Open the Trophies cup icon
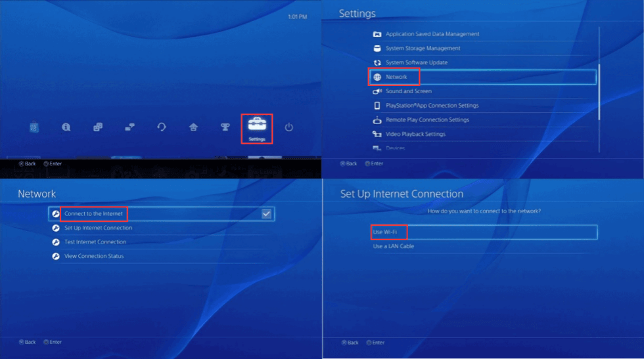The width and height of the screenshot is (644, 359). 225,127
